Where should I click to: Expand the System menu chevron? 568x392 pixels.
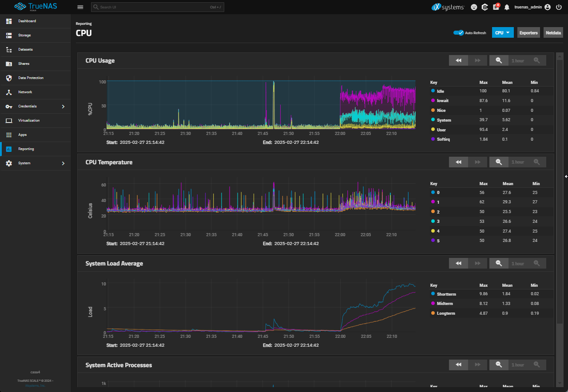point(63,163)
